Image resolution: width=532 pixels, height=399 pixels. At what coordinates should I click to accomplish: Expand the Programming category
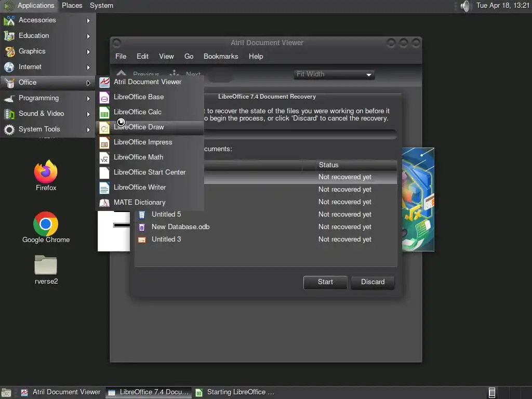click(x=47, y=98)
